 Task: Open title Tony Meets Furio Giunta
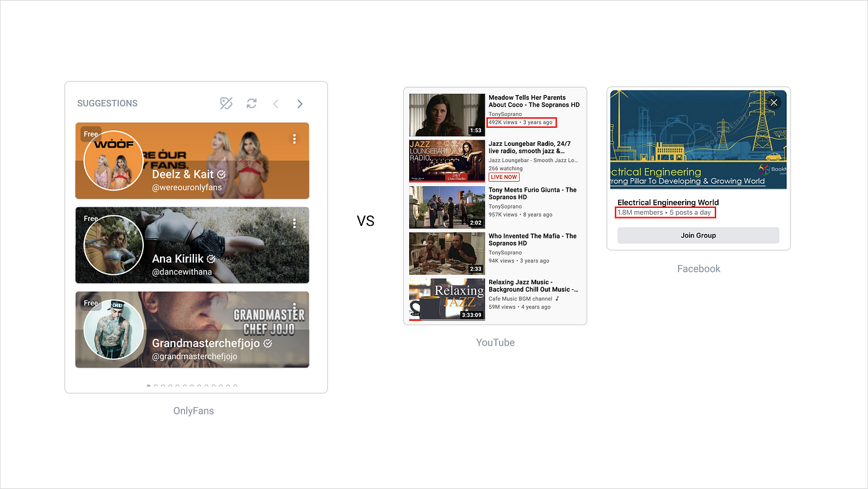[x=533, y=194]
